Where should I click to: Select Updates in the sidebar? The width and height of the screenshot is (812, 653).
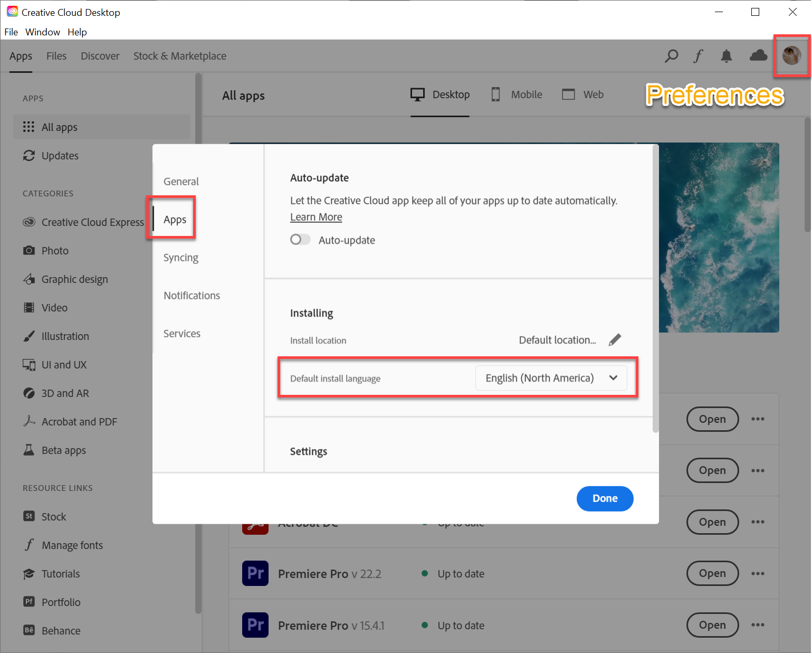click(x=59, y=155)
